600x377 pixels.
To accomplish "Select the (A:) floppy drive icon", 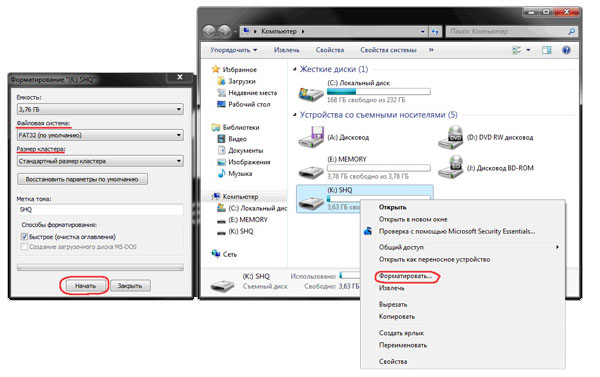I will coord(311,137).
